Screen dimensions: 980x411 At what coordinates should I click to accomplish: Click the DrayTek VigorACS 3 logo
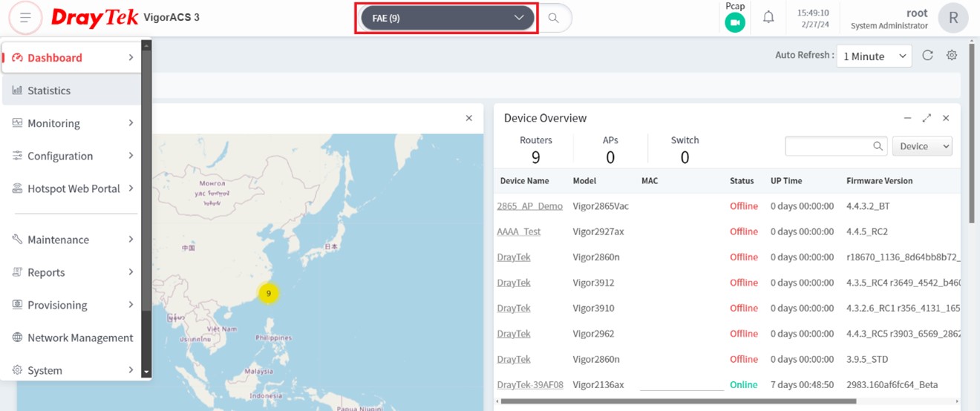click(x=125, y=18)
